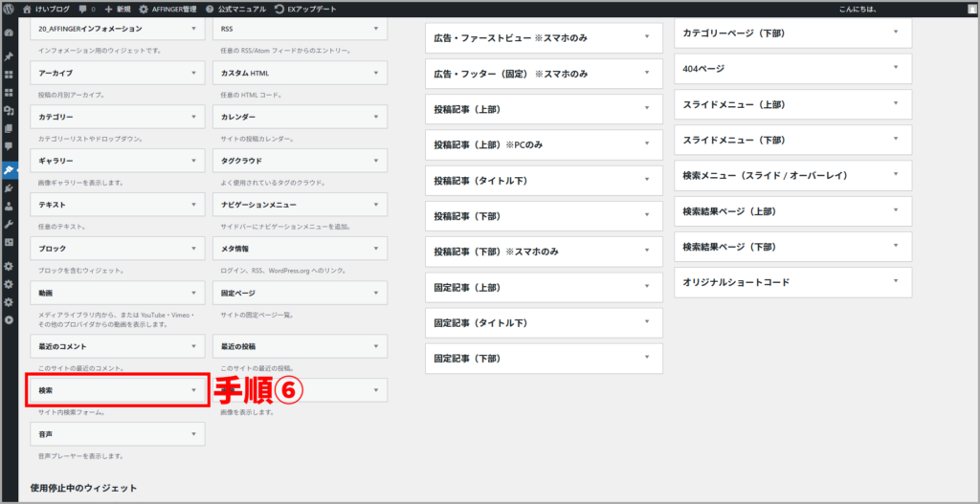Expand the 検索 widget dropdown
This screenshot has height=504, width=980.
194,390
